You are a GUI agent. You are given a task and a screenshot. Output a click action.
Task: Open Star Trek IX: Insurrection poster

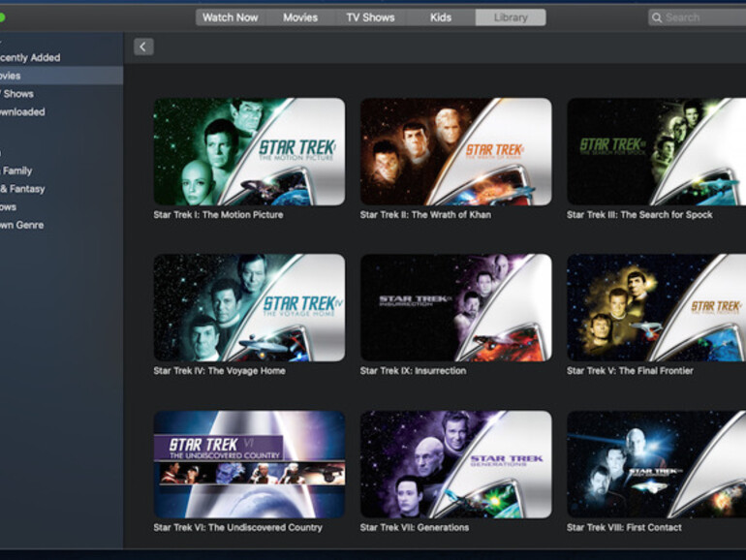(x=455, y=307)
